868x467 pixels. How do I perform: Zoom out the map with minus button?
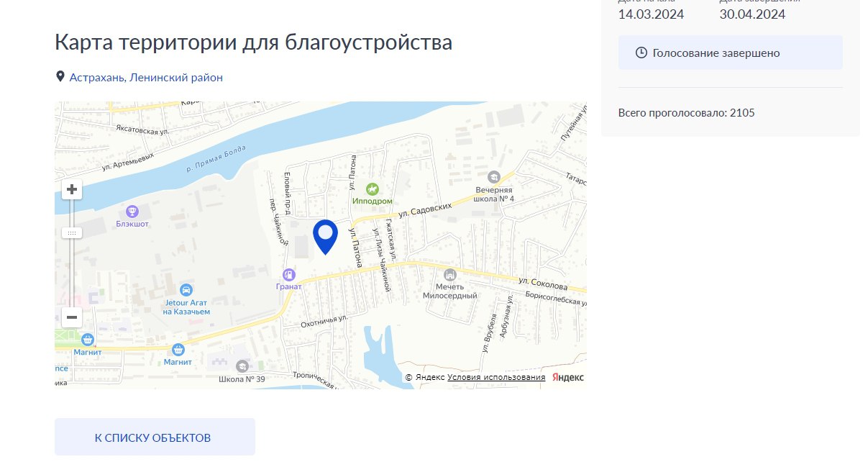[72, 317]
